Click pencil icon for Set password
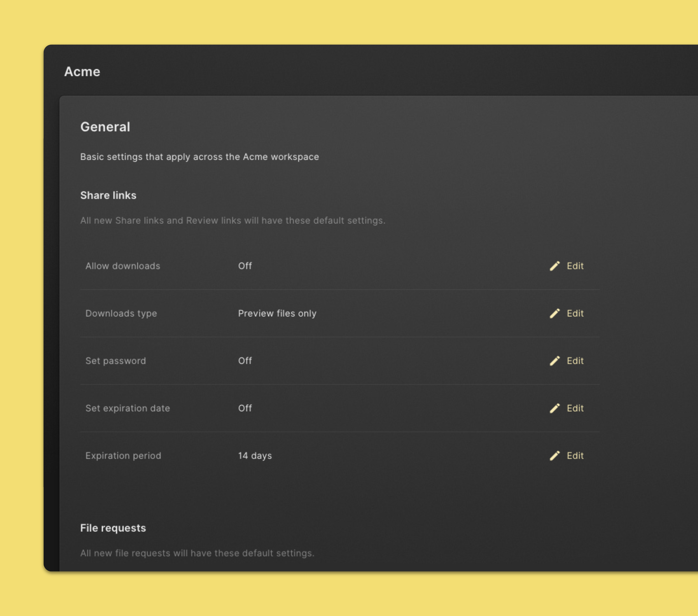 555,361
